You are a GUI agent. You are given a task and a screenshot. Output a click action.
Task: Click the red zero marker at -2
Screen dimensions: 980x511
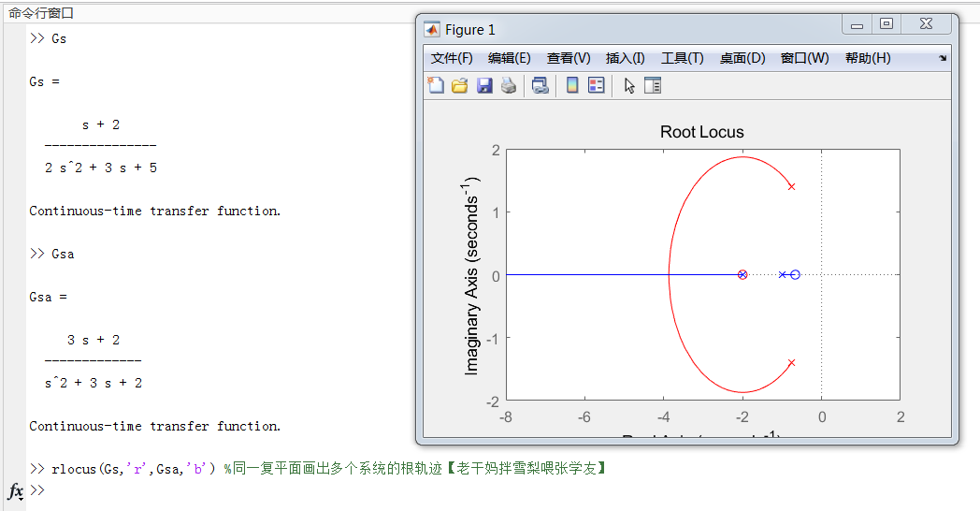tap(742, 274)
